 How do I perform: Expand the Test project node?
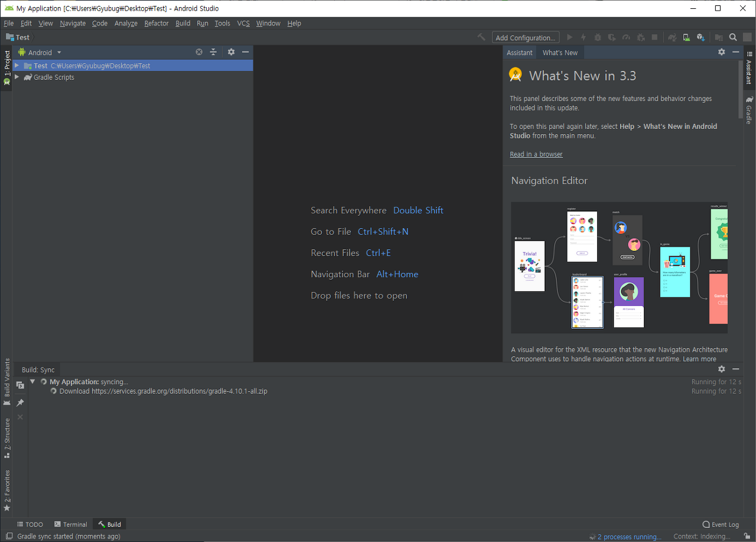pos(17,66)
